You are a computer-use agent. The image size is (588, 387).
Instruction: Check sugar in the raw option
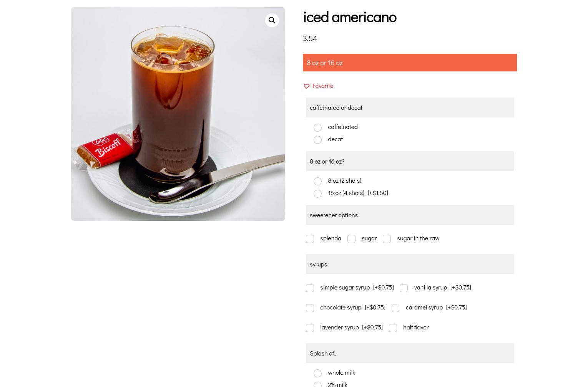[387, 239]
